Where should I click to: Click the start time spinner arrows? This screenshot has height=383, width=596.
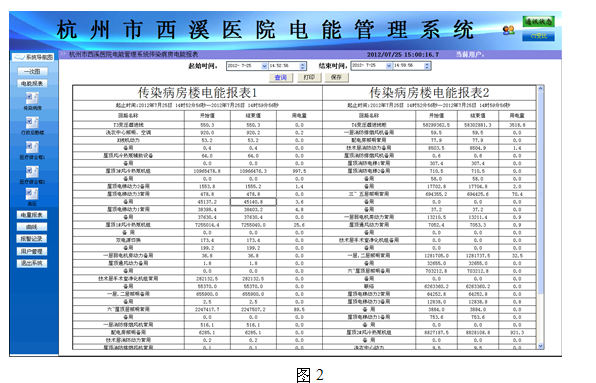(303, 66)
